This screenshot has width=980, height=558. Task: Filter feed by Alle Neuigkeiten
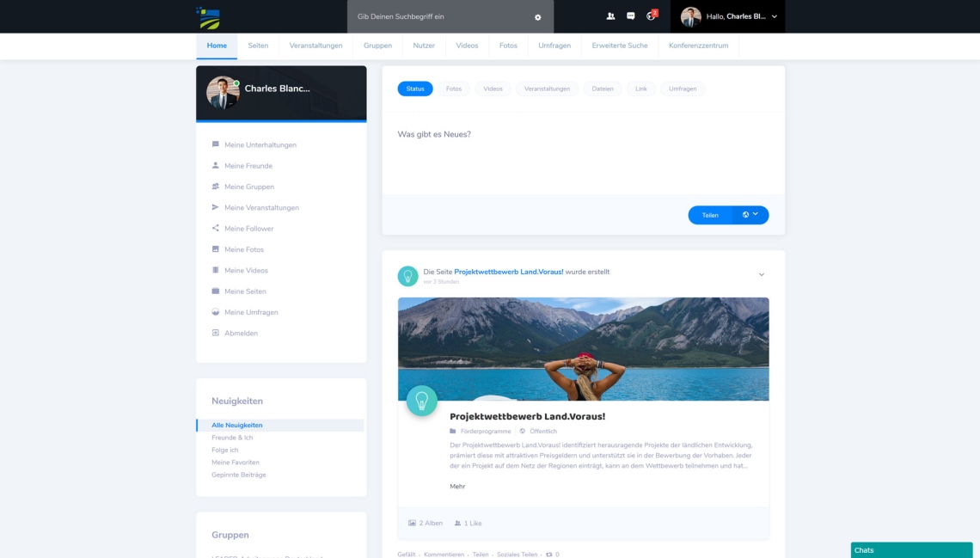tap(280, 425)
